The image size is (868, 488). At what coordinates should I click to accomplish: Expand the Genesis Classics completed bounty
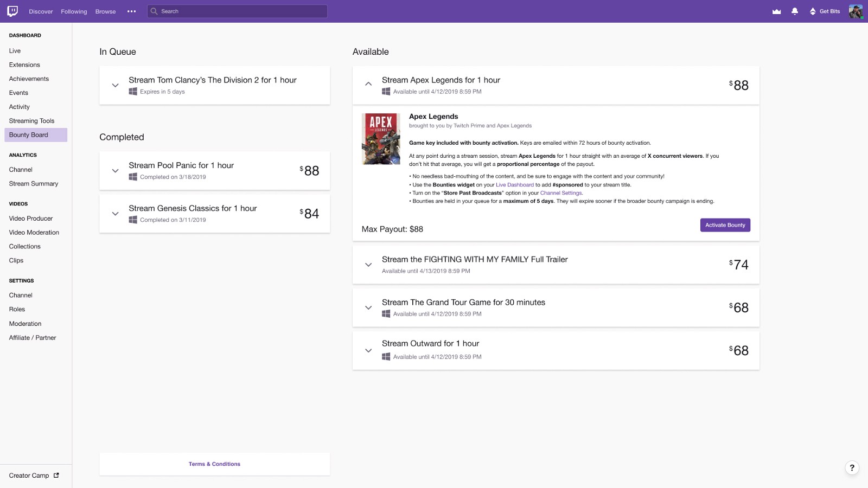[115, 214]
